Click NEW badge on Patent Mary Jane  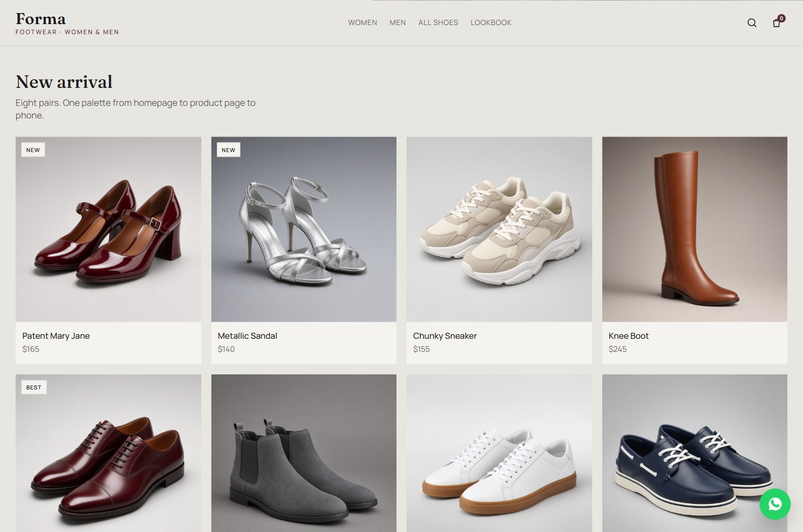(33, 150)
